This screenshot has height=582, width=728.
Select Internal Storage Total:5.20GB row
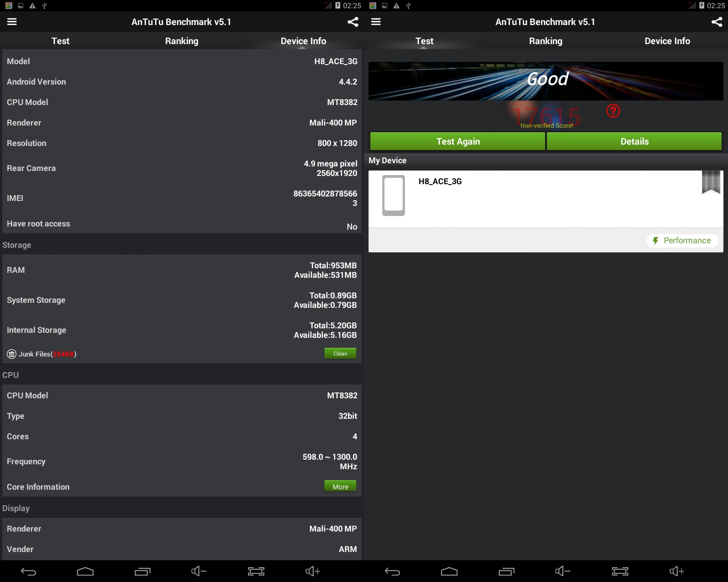182,330
